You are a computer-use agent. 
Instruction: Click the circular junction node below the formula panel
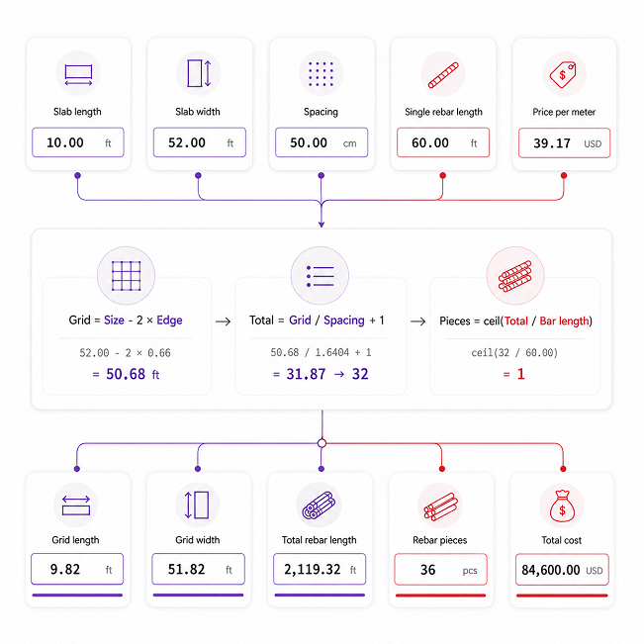click(x=322, y=443)
